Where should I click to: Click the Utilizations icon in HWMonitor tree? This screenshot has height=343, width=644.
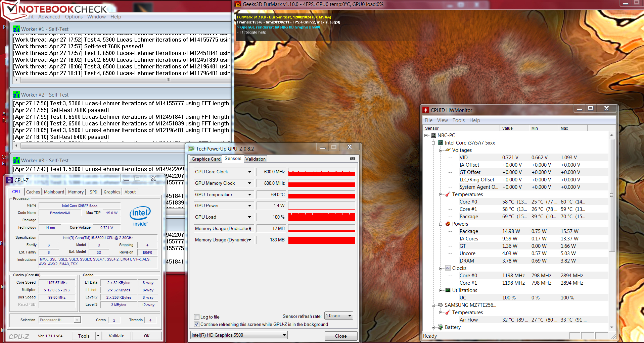(x=448, y=290)
